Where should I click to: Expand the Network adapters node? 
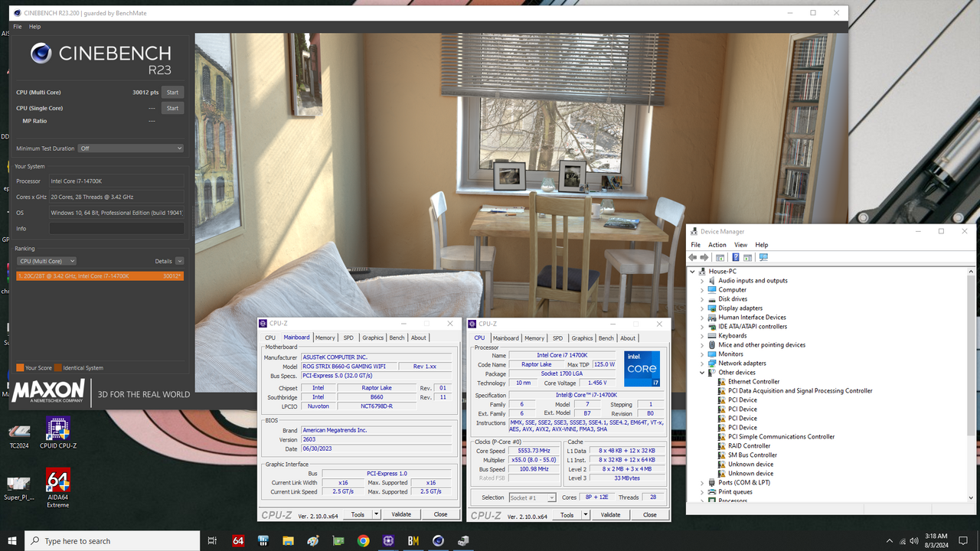click(701, 363)
